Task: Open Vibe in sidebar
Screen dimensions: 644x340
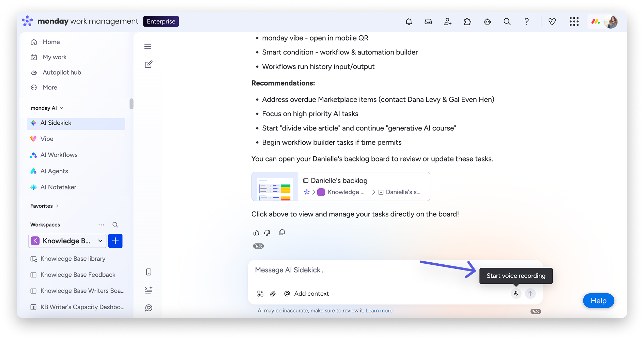Action: [47, 139]
